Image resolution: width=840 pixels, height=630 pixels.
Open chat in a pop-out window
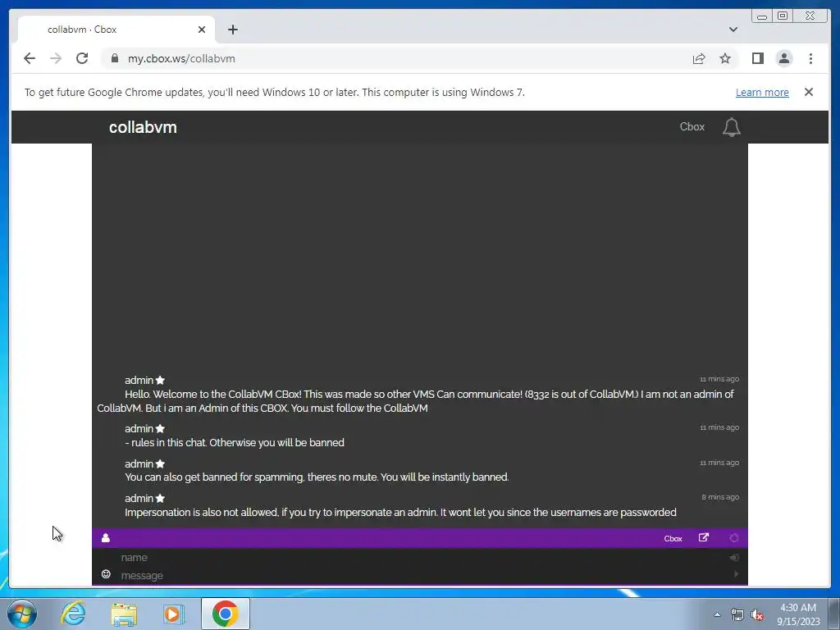[703, 537]
